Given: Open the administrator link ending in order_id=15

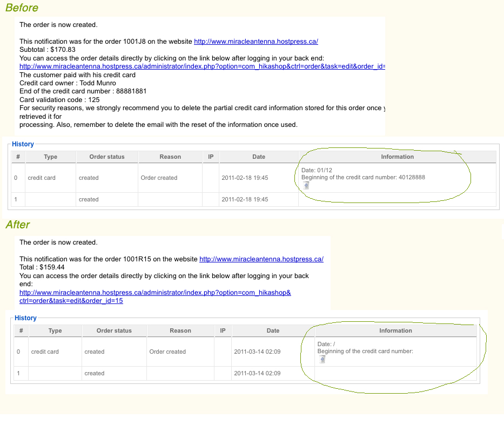Looking at the screenshot, I should 155,296.
